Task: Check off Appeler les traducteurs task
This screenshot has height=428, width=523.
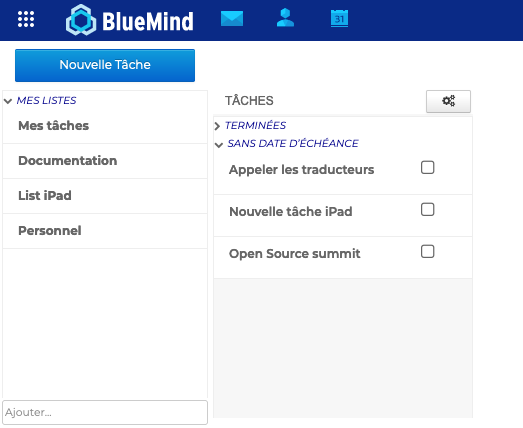Action: click(x=427, y=167)
